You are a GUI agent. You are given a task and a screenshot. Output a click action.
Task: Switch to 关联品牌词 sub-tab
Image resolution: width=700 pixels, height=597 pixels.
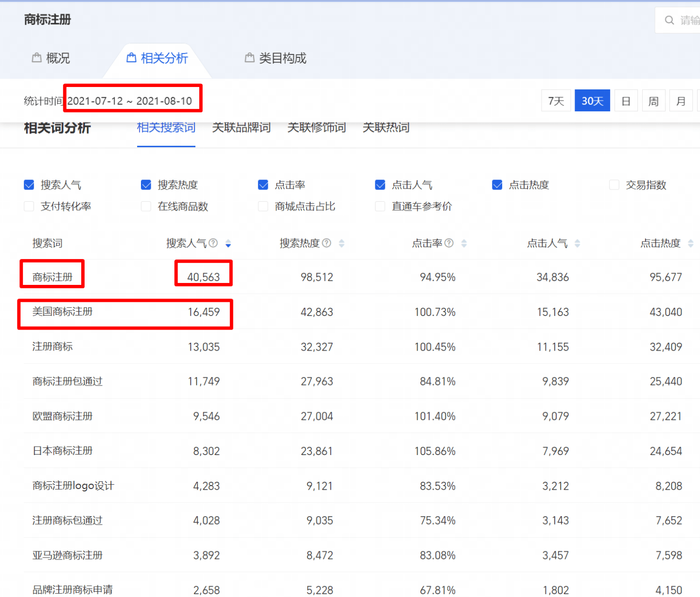click(x=241, y=128)
